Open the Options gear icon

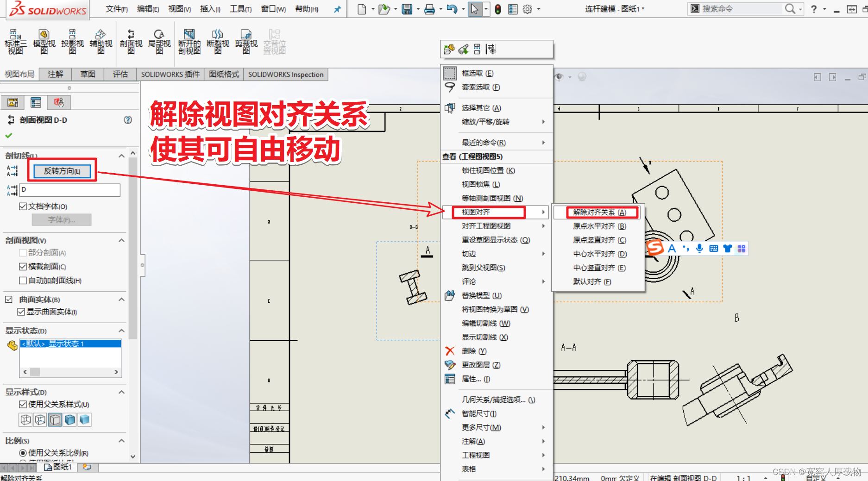pos(528,9)
